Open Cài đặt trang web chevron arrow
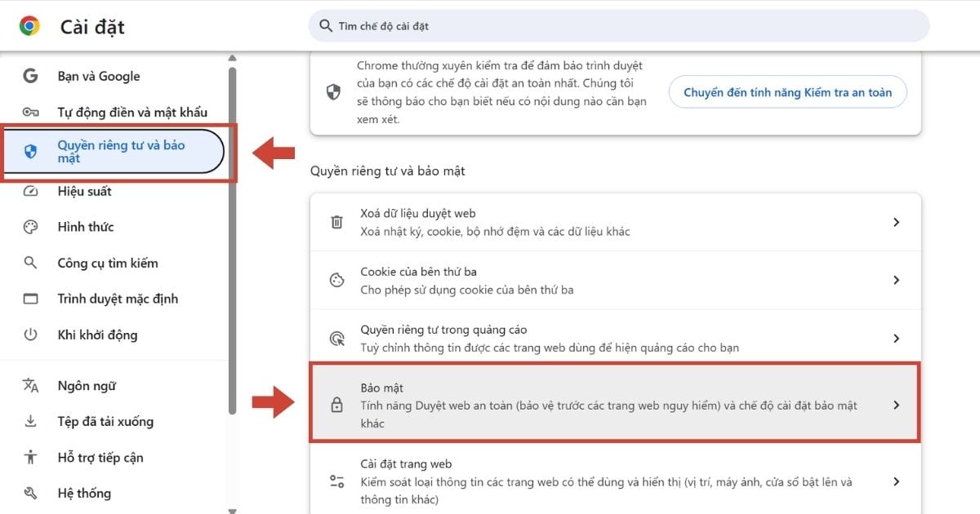The image size is (980, 514). pos(896,481)
